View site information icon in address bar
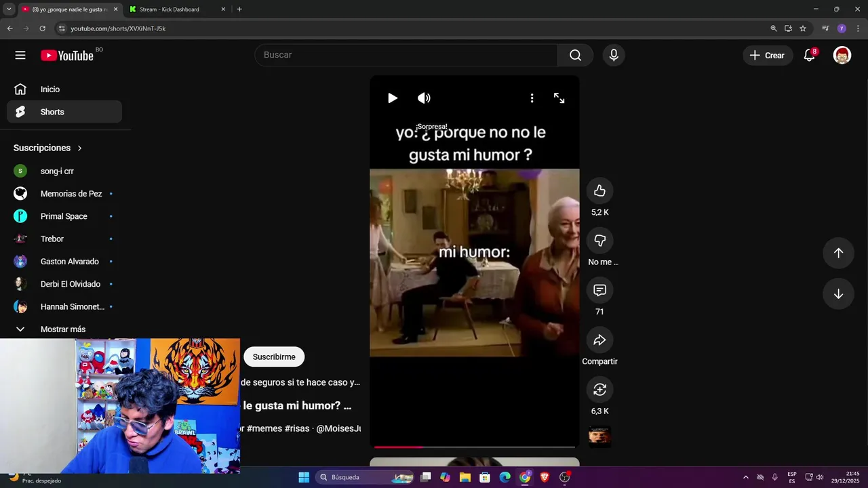868x488 pixels. click(x=62, y=28)
